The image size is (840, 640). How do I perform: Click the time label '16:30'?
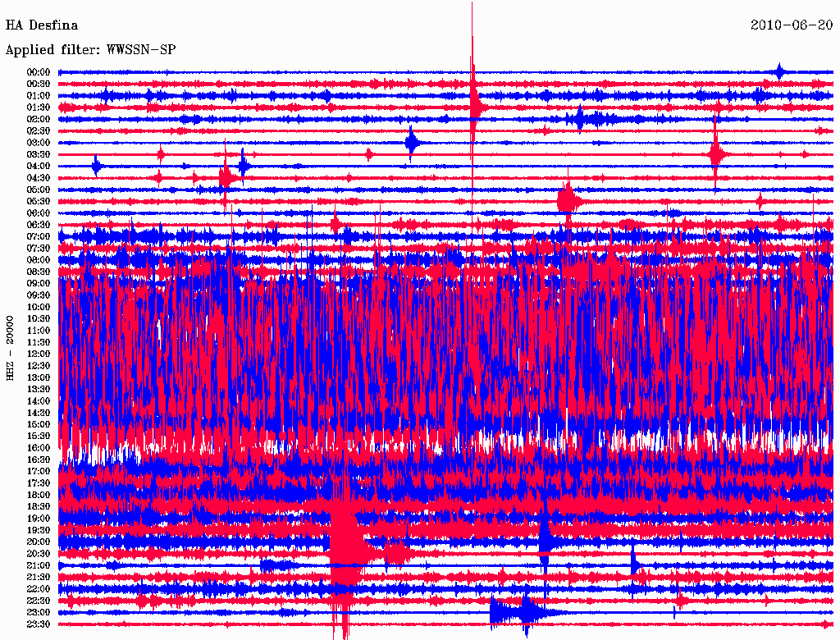pos(39,459)
